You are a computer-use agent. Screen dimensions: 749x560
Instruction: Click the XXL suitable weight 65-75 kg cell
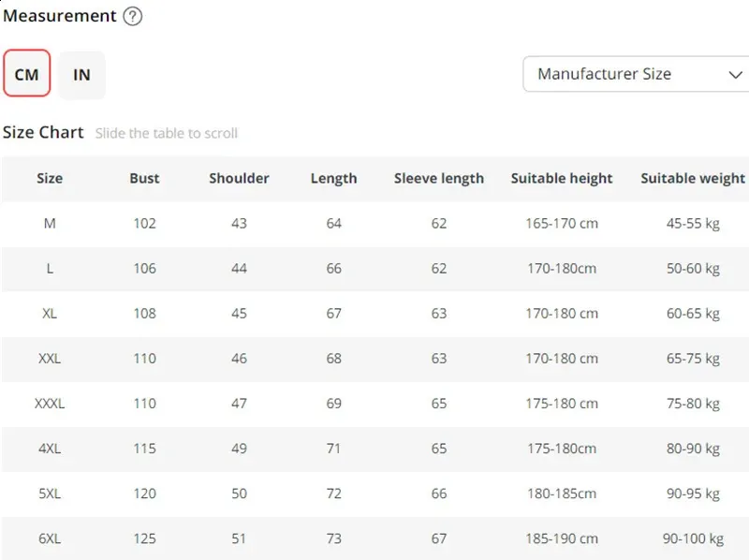(693, 358)
